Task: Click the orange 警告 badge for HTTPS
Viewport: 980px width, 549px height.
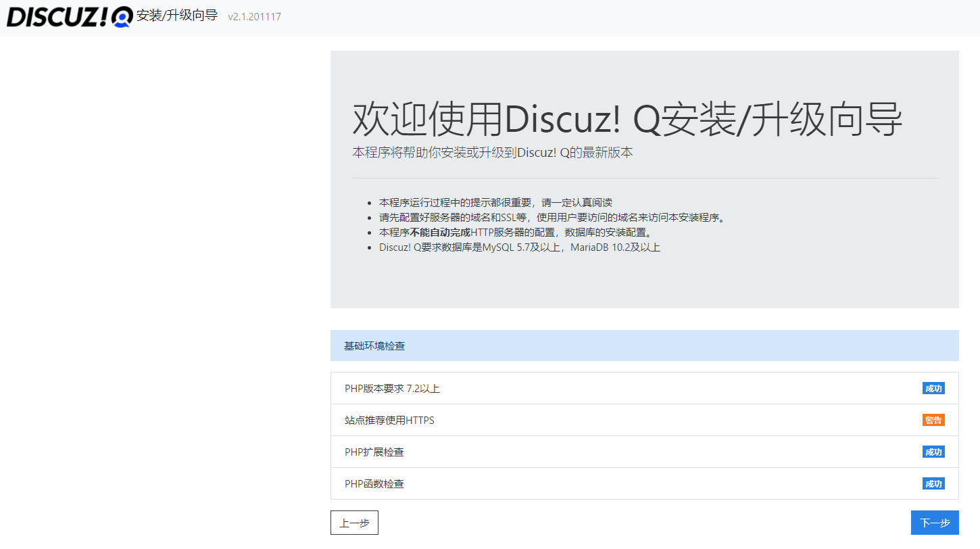Action: [933, 420]
